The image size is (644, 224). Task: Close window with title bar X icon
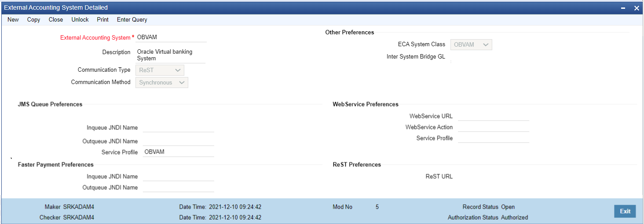click(x=637, y=8)
